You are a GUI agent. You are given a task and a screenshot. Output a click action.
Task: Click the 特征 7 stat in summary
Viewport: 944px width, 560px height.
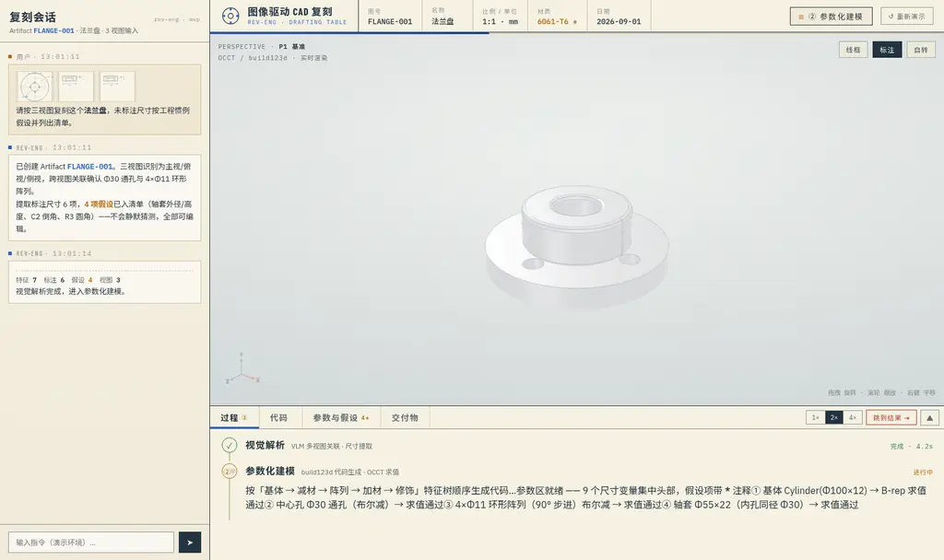pyautogui.click(x=26, y=280)
